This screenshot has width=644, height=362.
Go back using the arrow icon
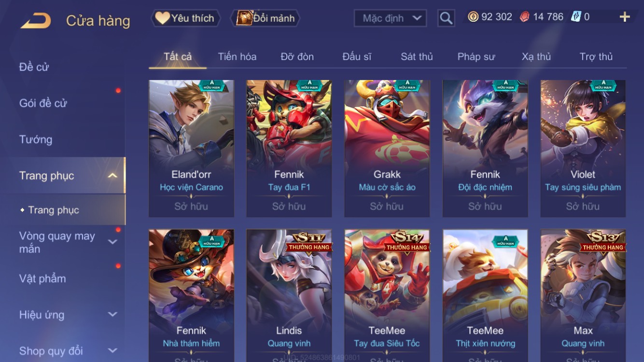36,21
